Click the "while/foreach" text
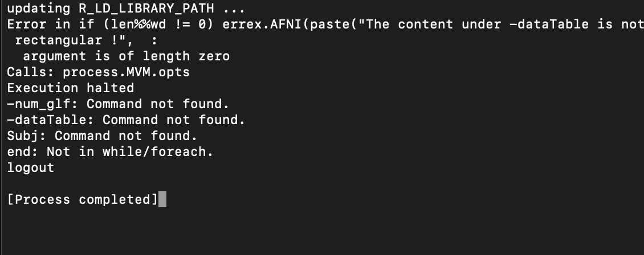The width and height of the screenshot is (644, 255). 154,152
